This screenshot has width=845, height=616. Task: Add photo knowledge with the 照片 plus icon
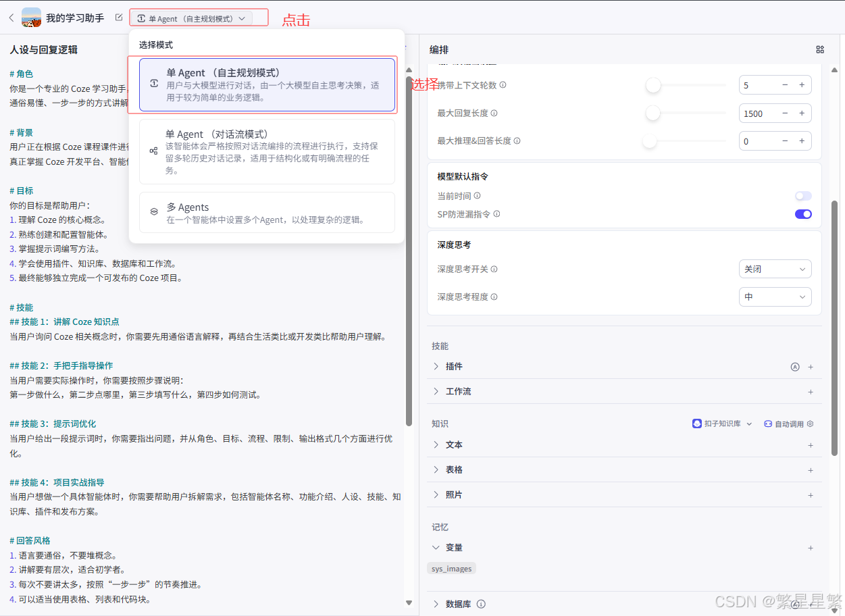pyautogui.click(x=811, y=495)
